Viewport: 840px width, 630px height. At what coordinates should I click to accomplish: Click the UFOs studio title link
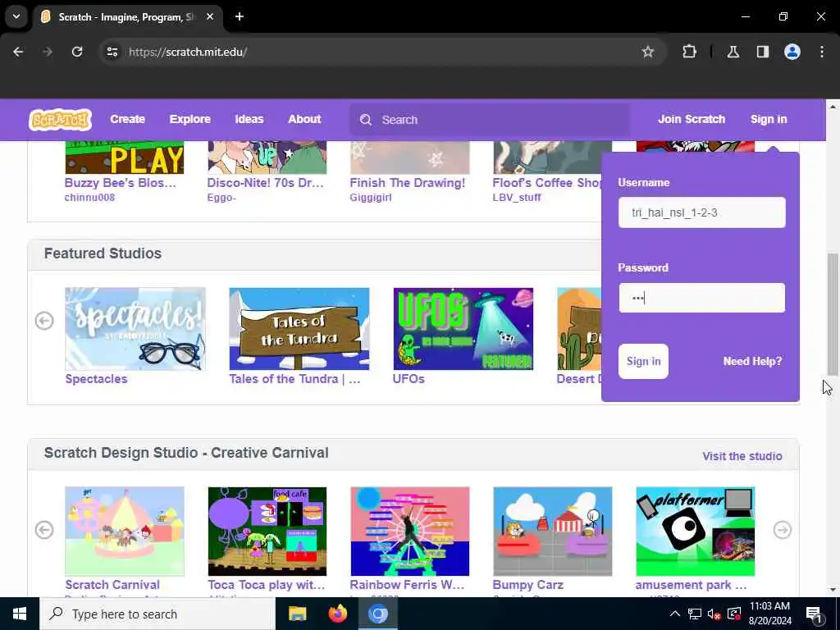[x=409, y=379]
